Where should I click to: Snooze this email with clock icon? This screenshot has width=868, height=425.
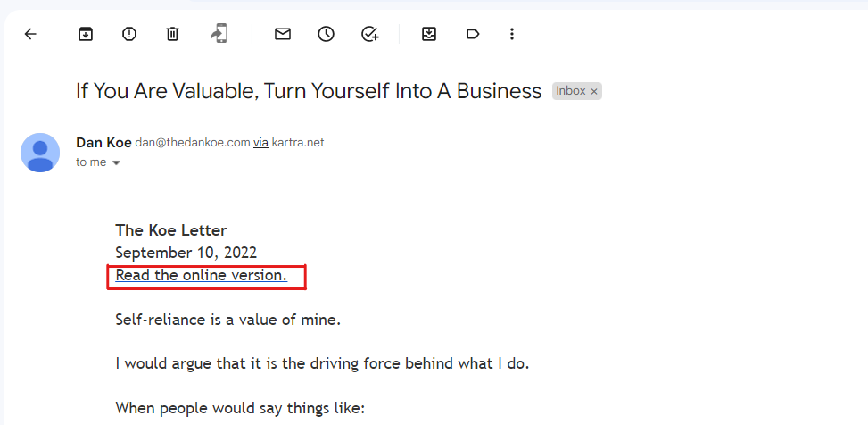(326, 34)
